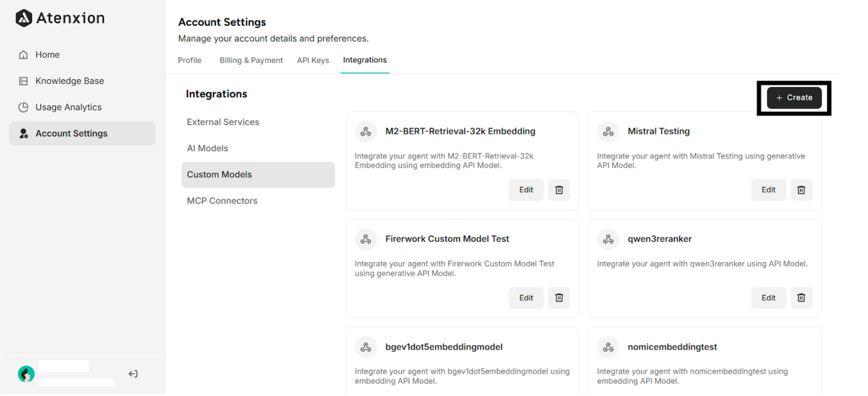Click the bgev1dot5embeddingmodel webhook icon
Screen dimensions: 868x396
pyautogui.click(x=366, y=347)
